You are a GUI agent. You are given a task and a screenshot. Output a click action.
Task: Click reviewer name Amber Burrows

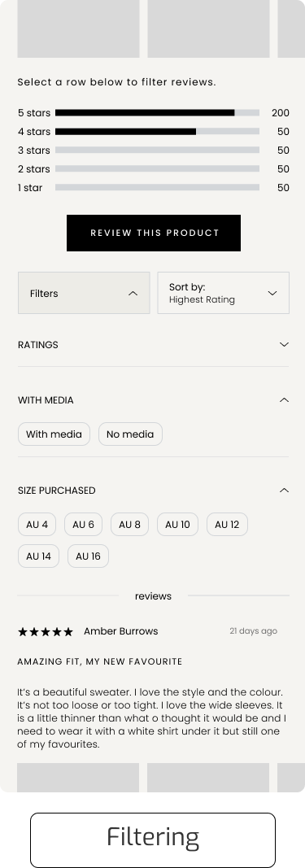coord(120,631)
